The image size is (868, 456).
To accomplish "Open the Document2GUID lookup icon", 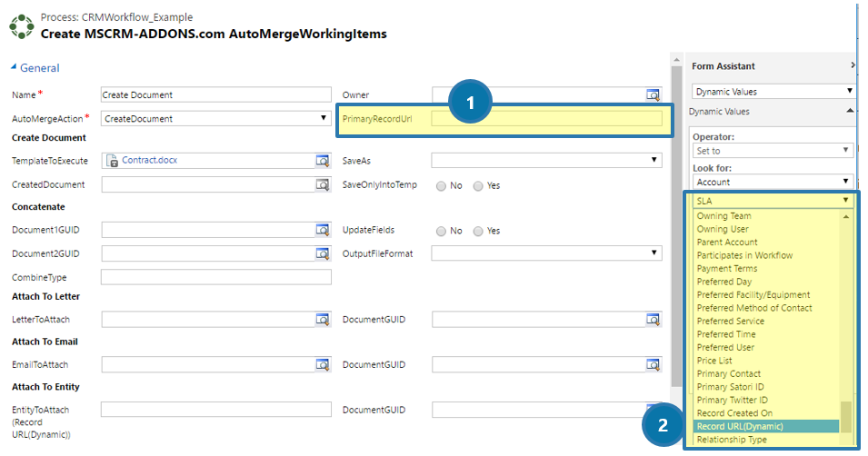I will [322, 253].
